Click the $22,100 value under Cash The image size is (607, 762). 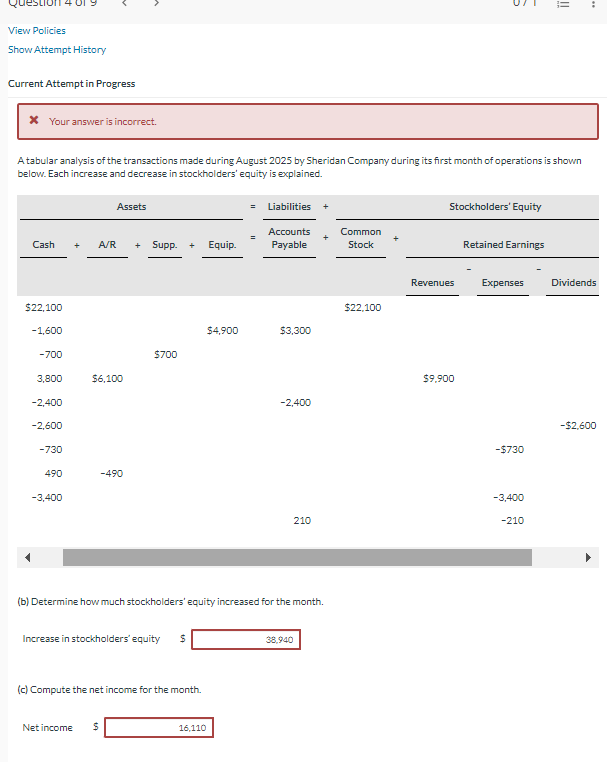[x=44, y=308]
